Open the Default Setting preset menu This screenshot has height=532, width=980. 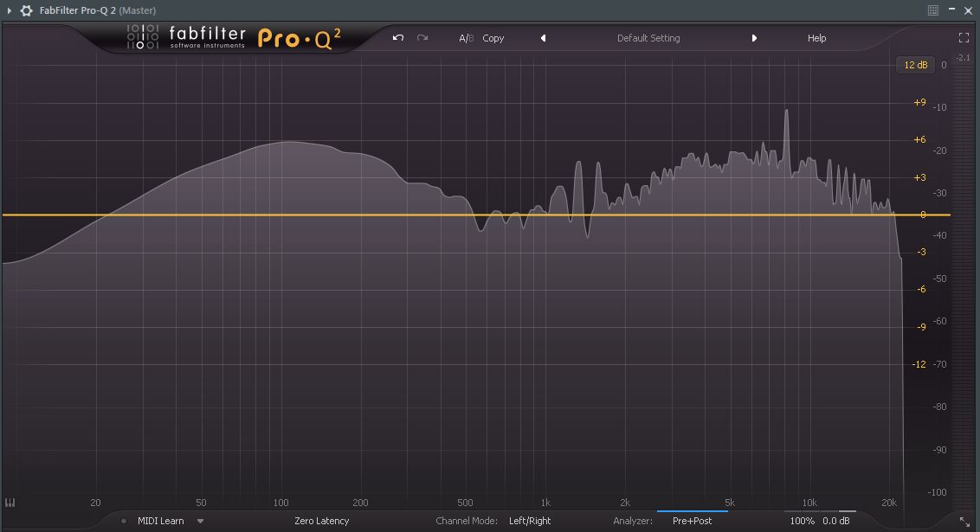click(x=648, y=38)
